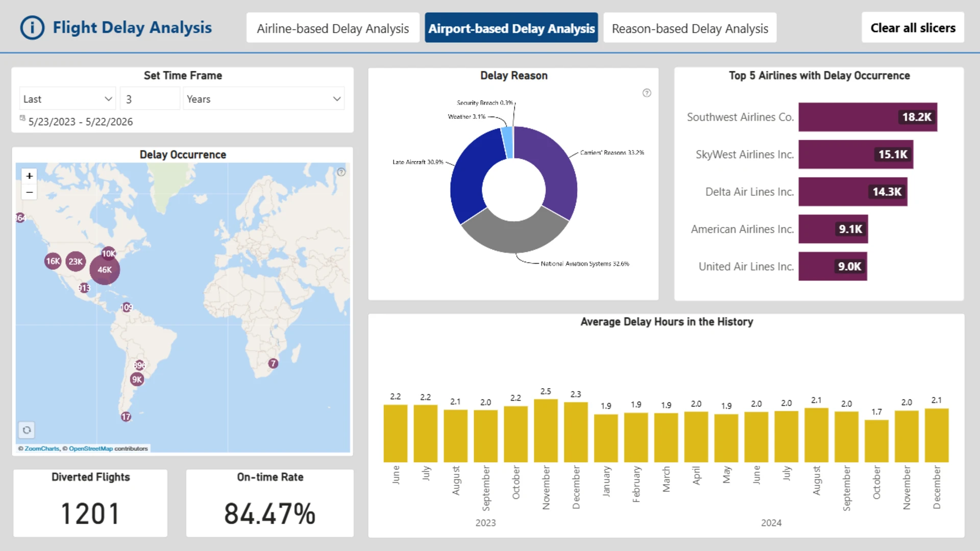Click the 2024 year label on the axis

771,523
